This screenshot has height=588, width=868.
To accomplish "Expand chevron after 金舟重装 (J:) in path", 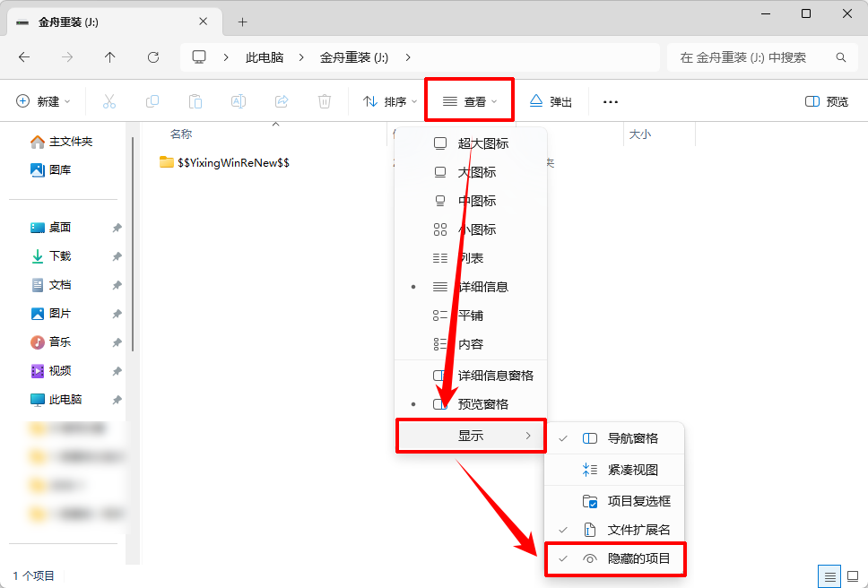I will click(x=408, y=57).
